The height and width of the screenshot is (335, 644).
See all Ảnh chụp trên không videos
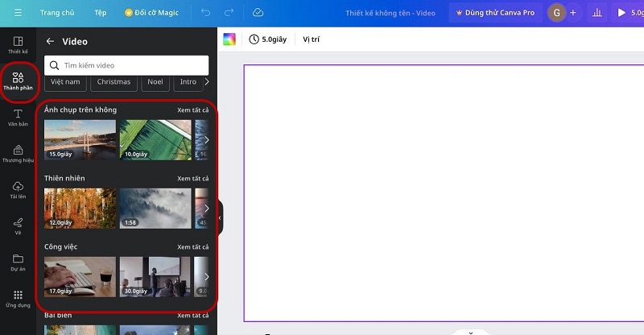pos(193,110)
